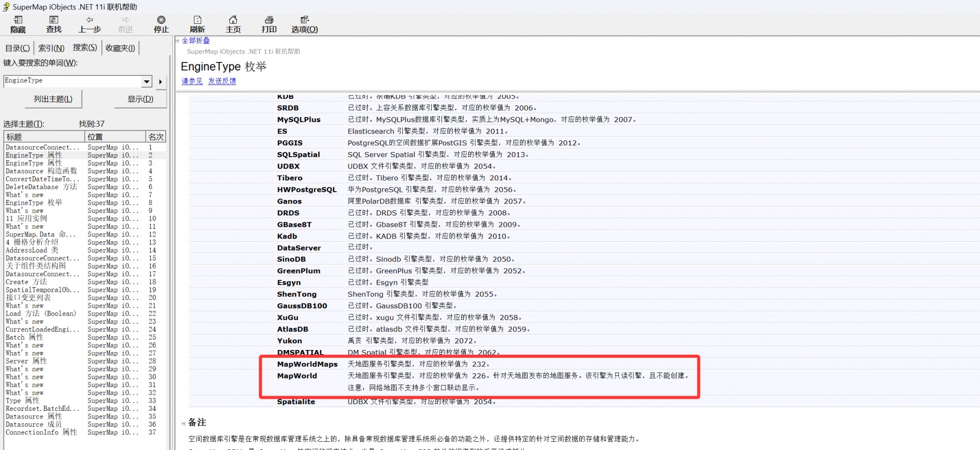Viewport: 980px width, 450px height.
Task: Click the Yukon enum member name
Action: pos(289,341)
